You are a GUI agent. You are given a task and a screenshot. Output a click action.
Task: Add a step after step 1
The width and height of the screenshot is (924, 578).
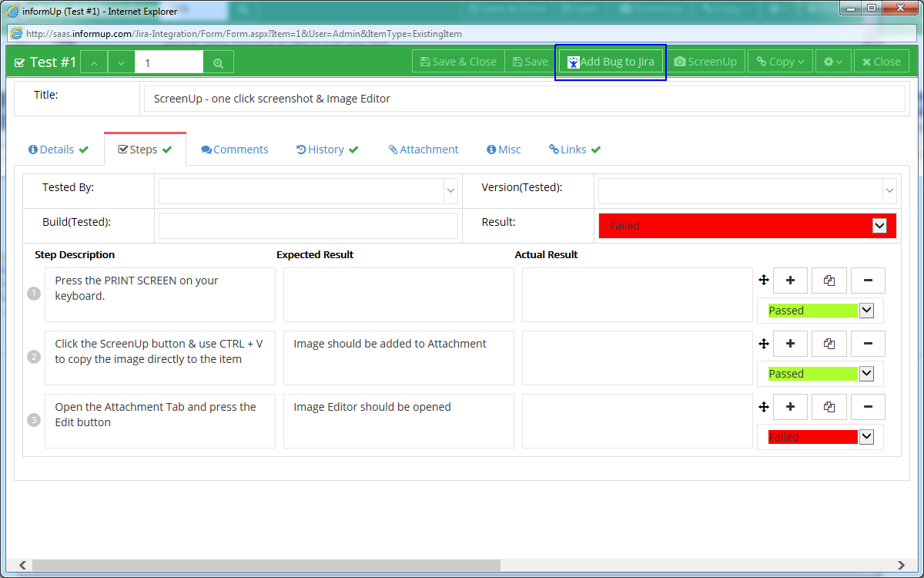point(790,281)
